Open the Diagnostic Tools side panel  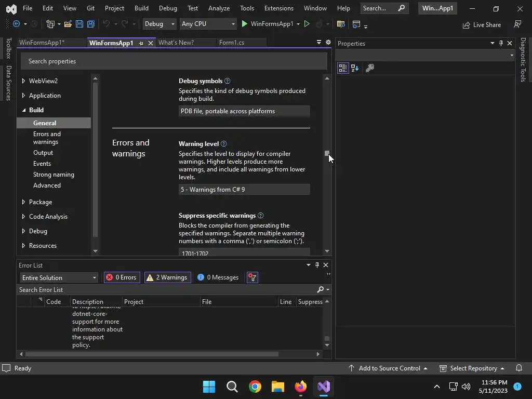[523, 60]
